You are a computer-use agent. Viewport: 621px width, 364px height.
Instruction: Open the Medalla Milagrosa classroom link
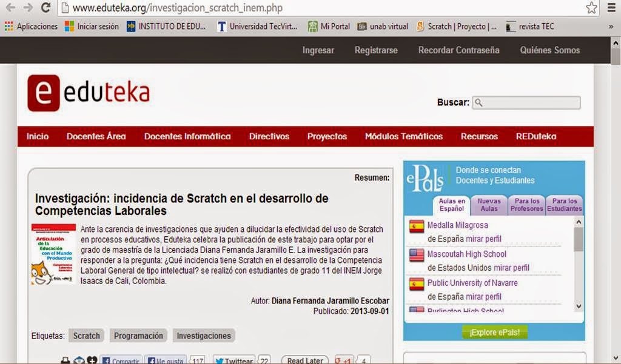(457, 225)
